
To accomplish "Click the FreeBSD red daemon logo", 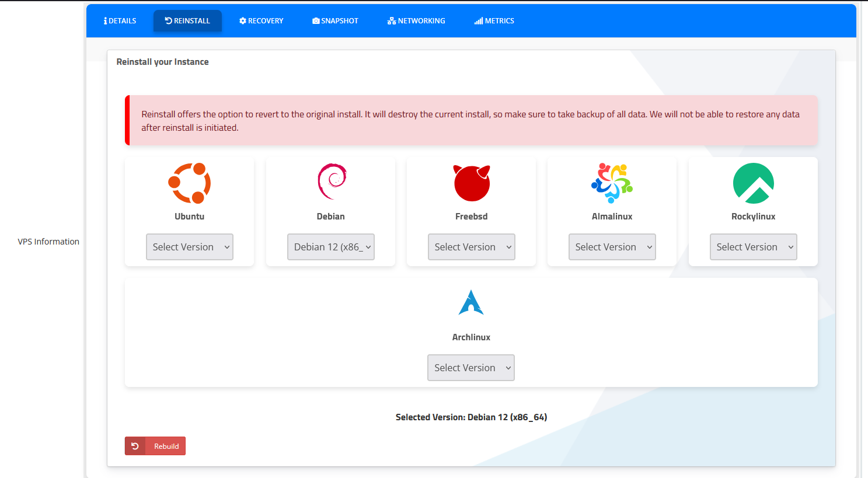I will click(472, 183).
